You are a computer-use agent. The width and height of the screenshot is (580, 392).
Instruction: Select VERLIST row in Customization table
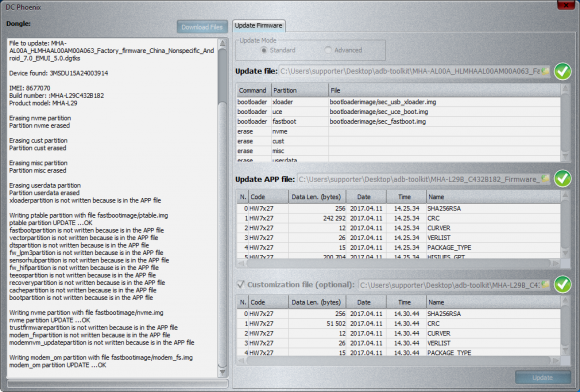tap(398, 343)
